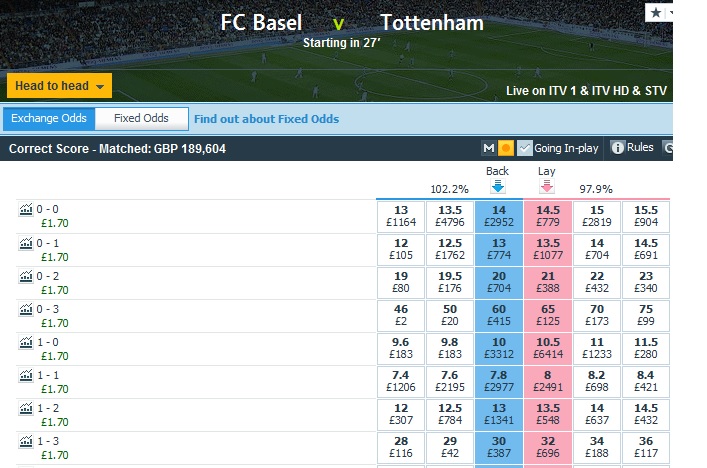Open the graph icon for score 1 - 3
707x468 pixels.
point(26,441)
